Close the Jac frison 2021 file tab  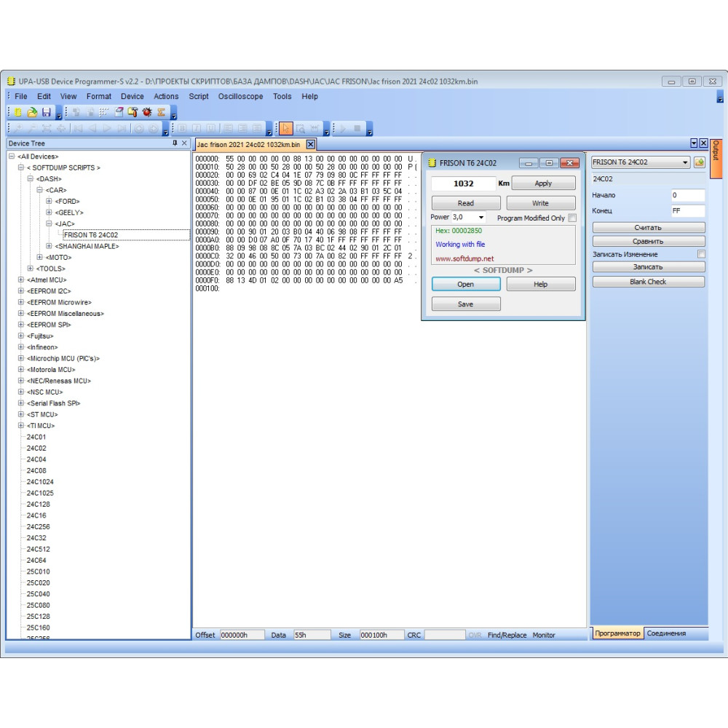(x=311, y=144)
